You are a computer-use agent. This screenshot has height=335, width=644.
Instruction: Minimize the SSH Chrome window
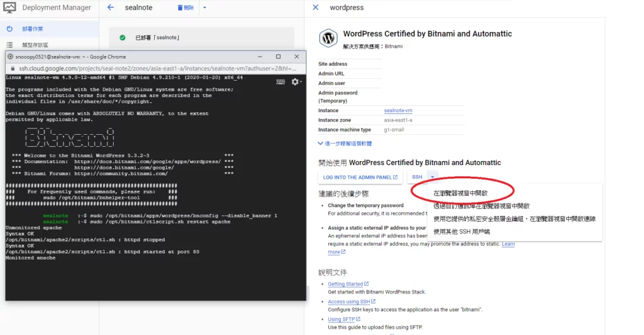tap(260, 57)
